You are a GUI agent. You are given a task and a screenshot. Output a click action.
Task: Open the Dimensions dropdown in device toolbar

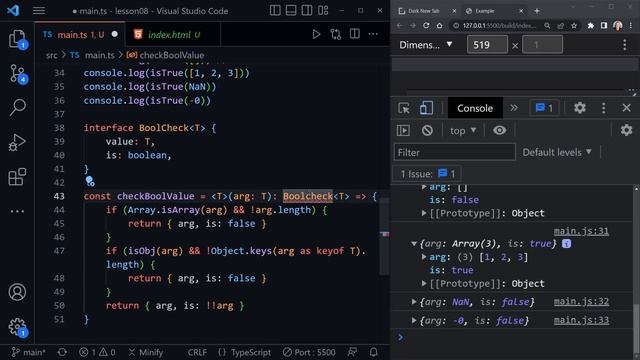426,44
